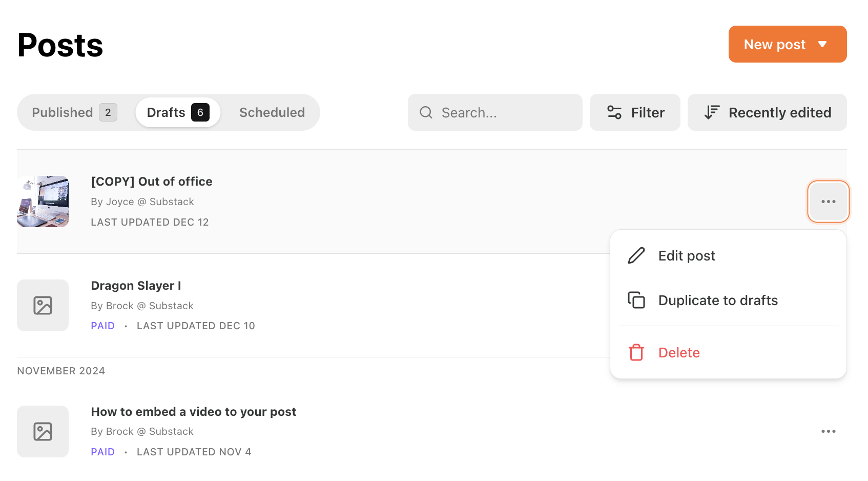
Task: Open the Recently edited sort dropdown
Action: (767, 112)
